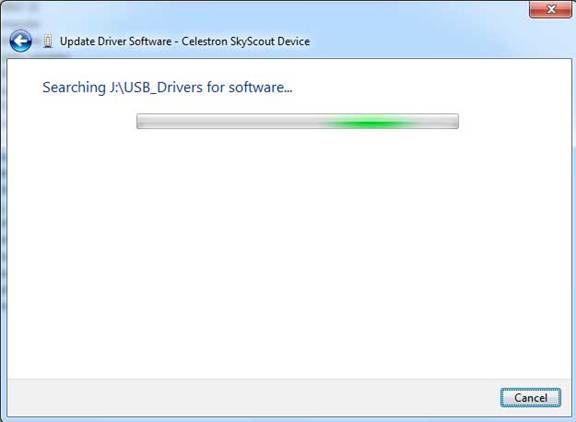Click the "Update Driver Software" title text
This screenshot has height=422, width=576.
(116, 42)
